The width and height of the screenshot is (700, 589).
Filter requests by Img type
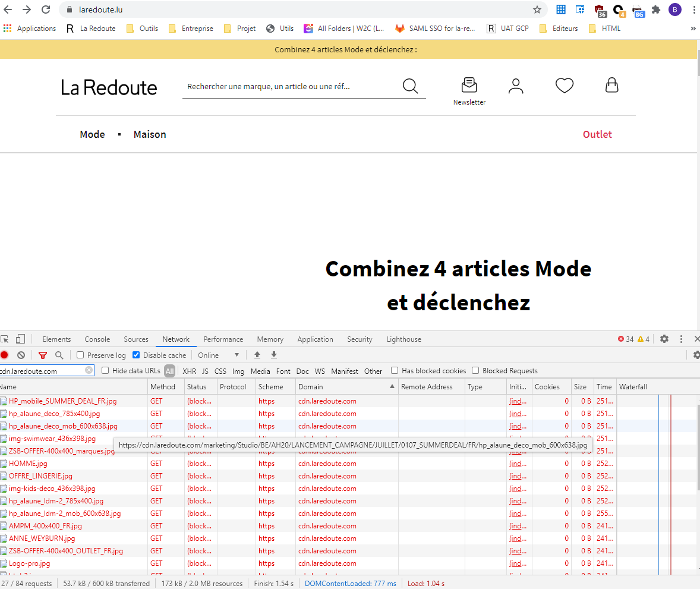(x=238, y=371)
